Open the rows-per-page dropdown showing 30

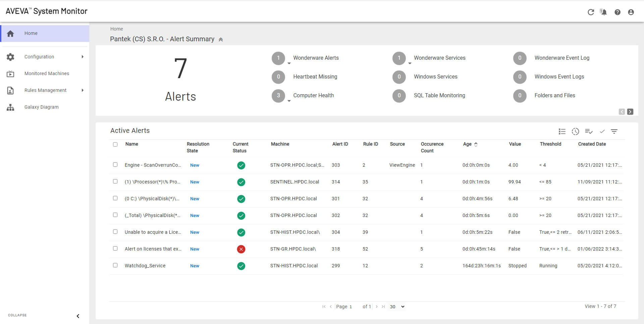pos(397,307)
